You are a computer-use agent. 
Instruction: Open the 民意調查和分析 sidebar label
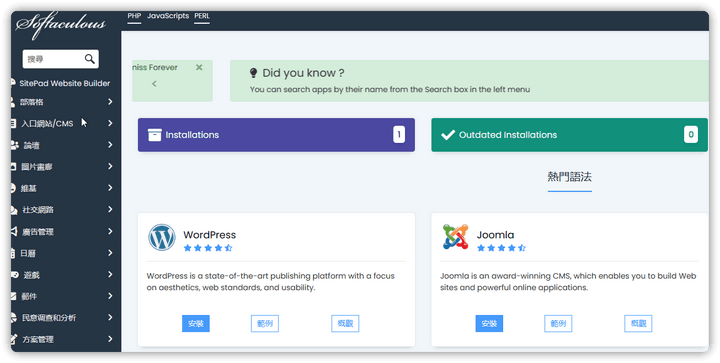point(49,318)
